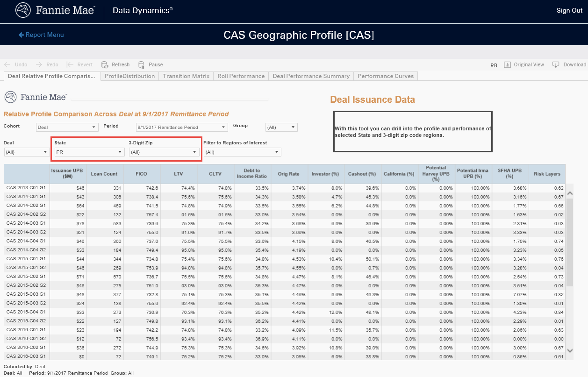Select row CAS 2014-C04 G2
Screen dimensions: 588x377
[284, 250]
